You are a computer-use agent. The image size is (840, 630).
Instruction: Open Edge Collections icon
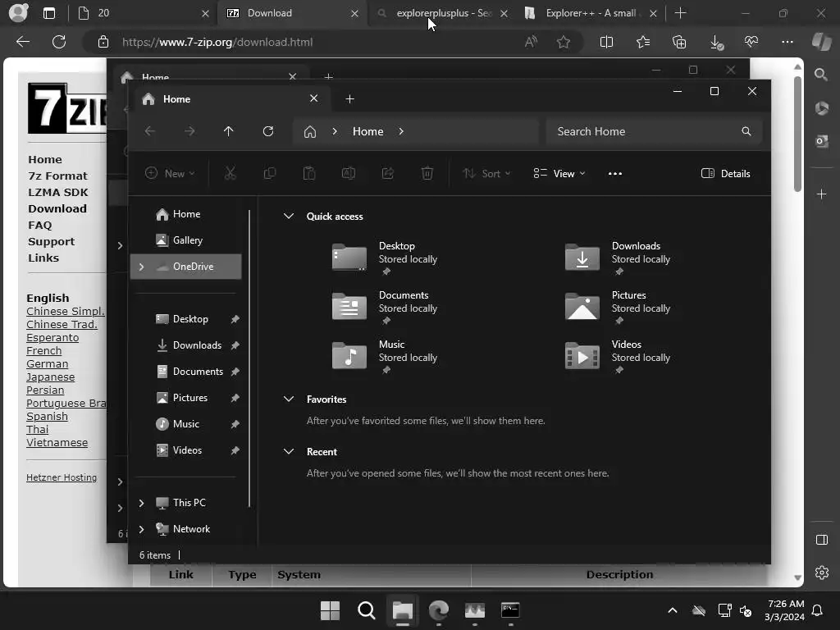[x=679, y=42]
